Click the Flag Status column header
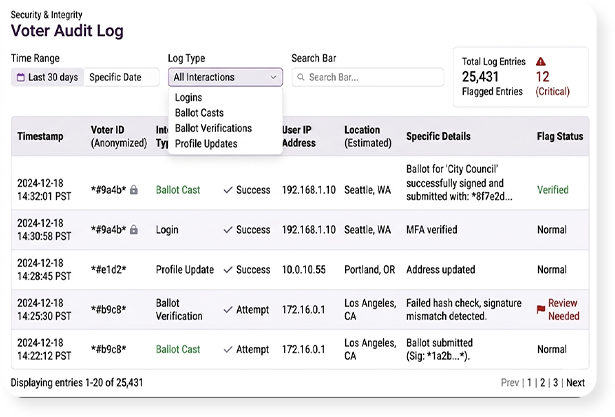Image resolution: width=615 pixels, height=417 pixels. click(560, 136)
